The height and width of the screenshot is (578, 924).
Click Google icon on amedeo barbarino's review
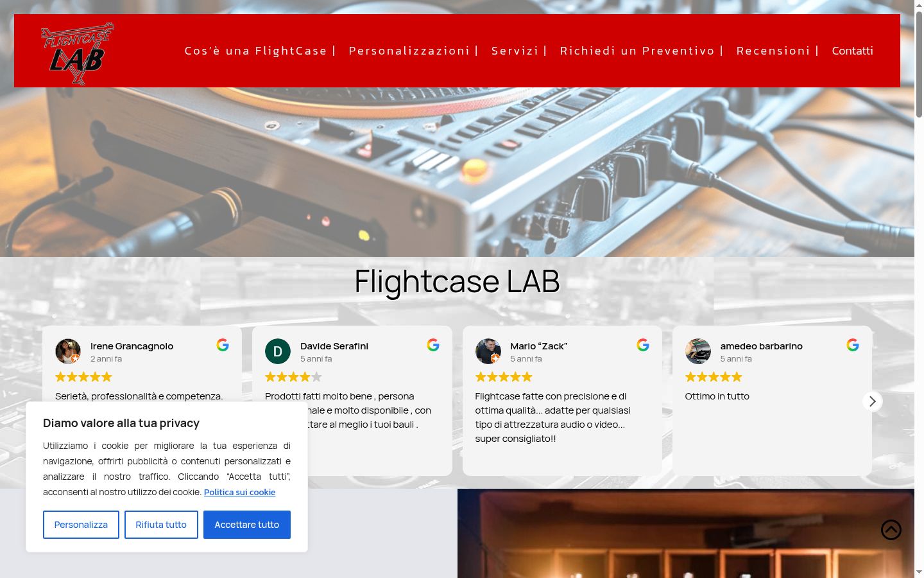click(x=853, y=345)
